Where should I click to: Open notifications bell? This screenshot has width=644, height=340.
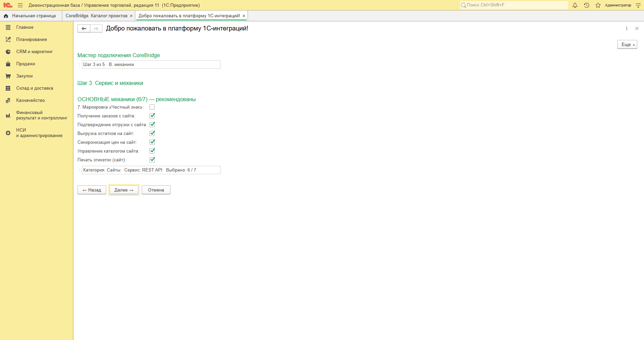575,5
